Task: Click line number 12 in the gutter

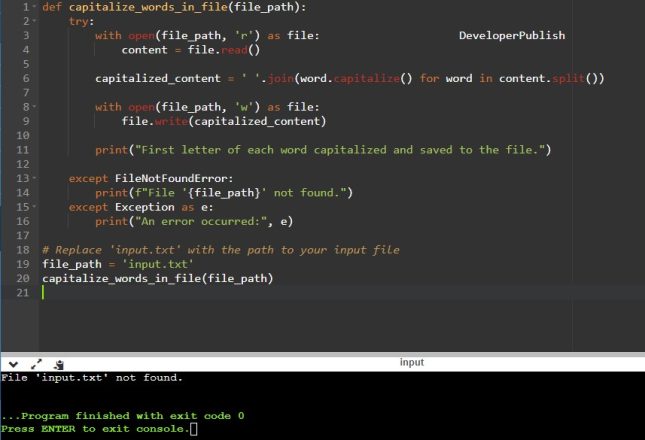Action: pyautogui.click(x=23, y=164)
